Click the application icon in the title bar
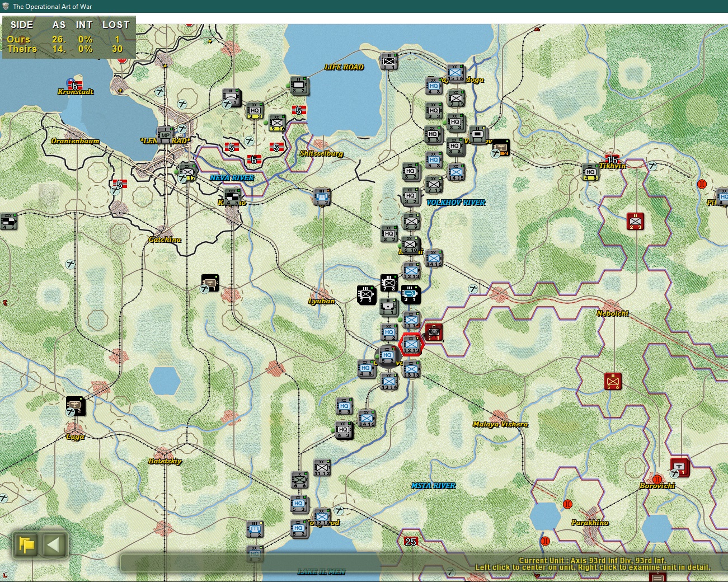 pos(6,6)
